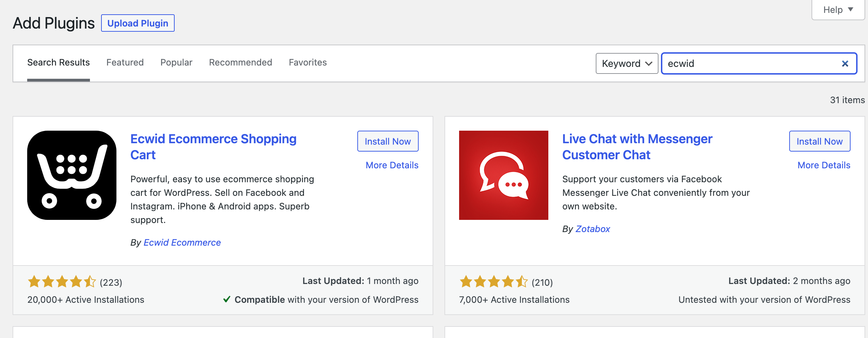The image size is (868, 338).
Task: Visit the Ecwid Ecommerce author link
Action: [x=182, y=243]
